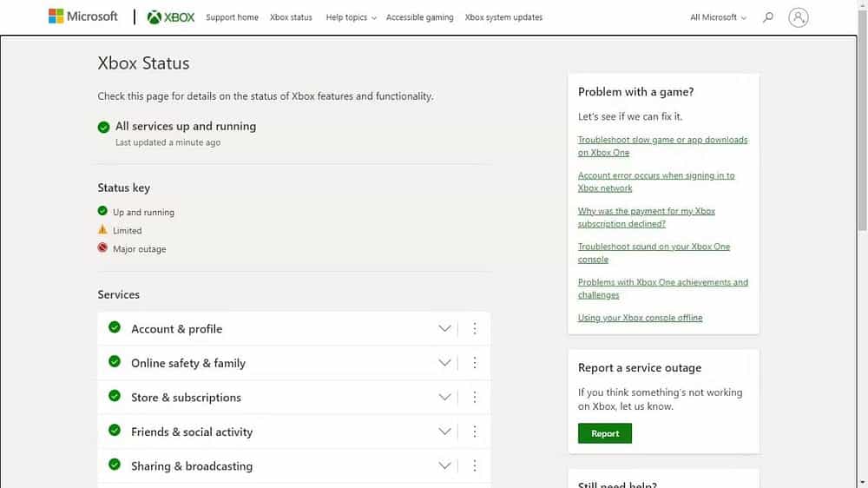Click the Xbox Status page heading

(143, 63)
